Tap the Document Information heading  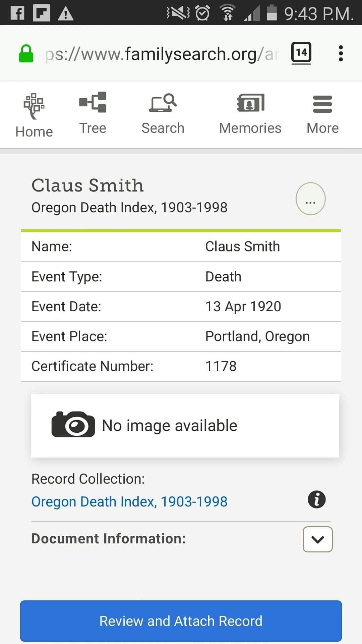109,539
